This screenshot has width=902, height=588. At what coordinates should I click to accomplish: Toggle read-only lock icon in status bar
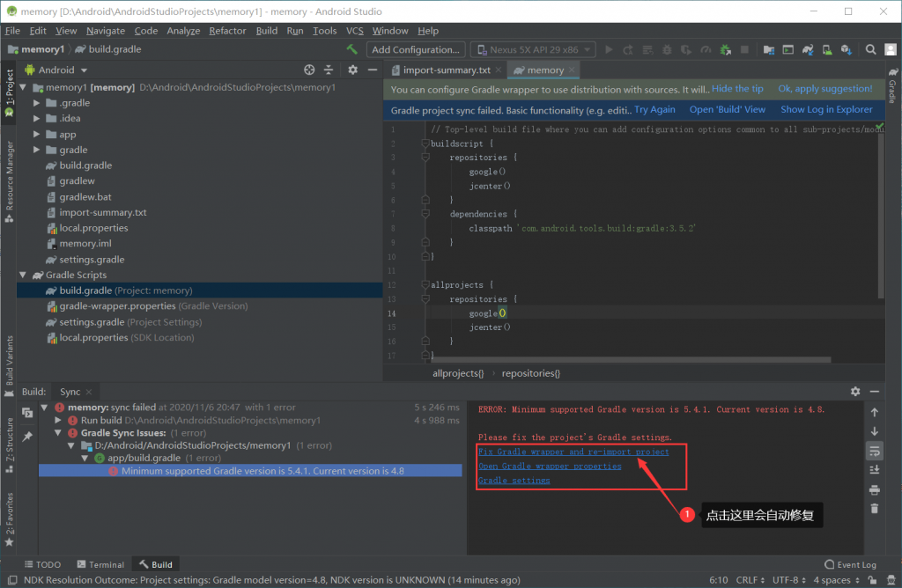point(873,580)
